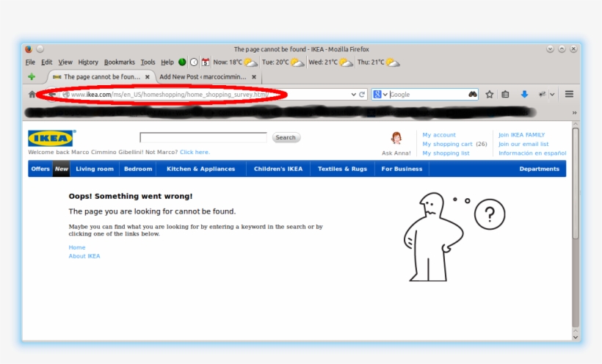Click the Tue: 20°C forecast entry
The height and width of the screenshot is (364, 602).
283,62
